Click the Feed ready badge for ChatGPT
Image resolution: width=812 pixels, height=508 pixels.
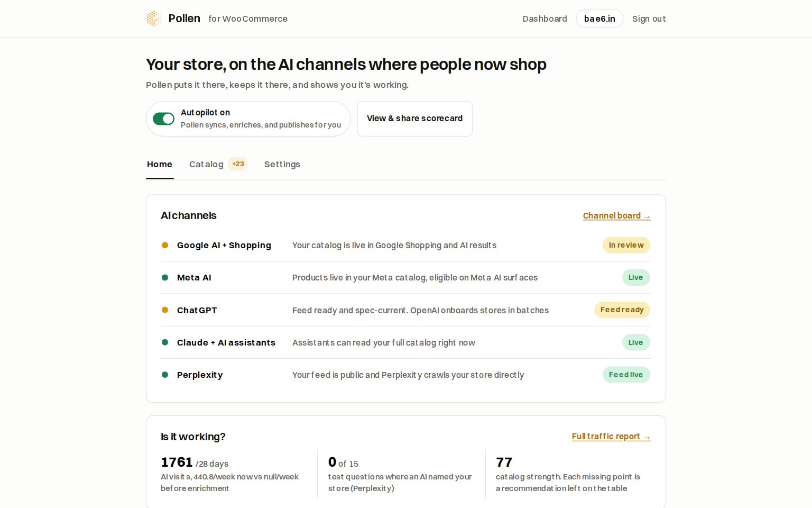622,310
